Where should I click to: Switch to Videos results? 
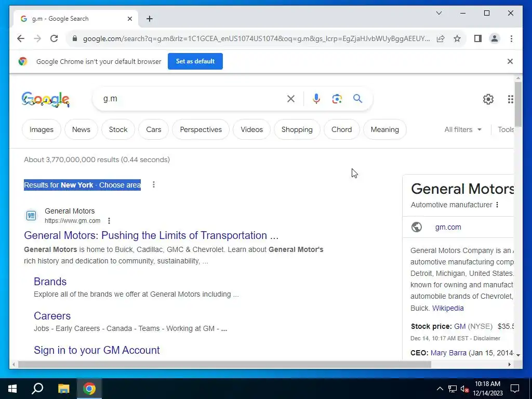pyautogui.click(x=252, y=129)
